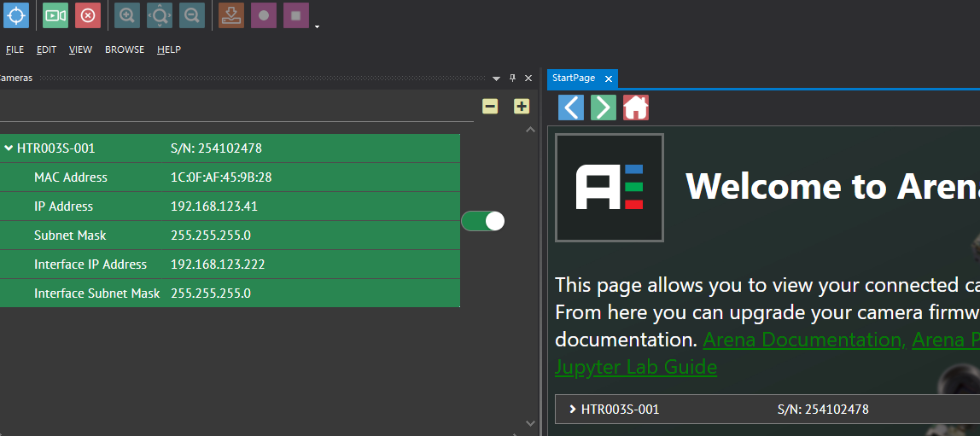Click the Arena logo on the start page

pyautogui.click(x=610, y=188)
